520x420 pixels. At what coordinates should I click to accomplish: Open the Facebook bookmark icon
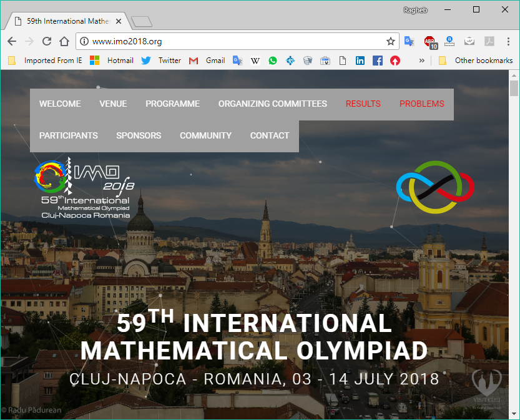tap(378, 61)
